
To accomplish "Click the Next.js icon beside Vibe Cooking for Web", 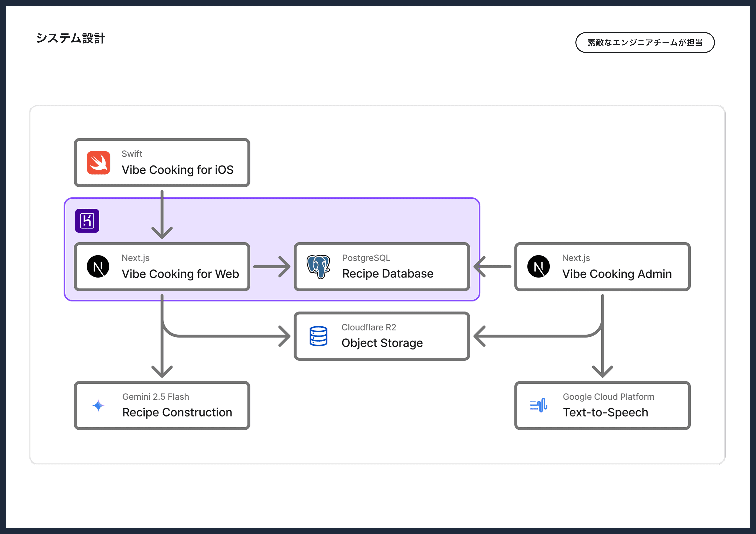I will point(98,266).
